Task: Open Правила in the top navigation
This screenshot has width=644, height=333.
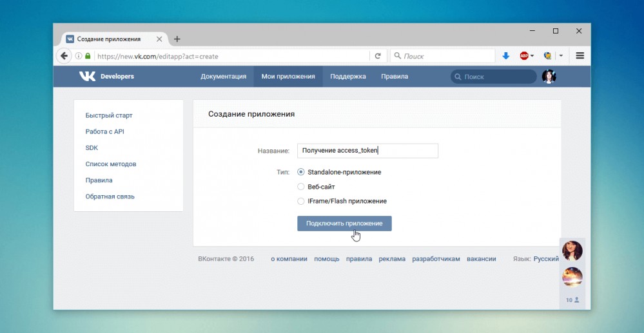Action: coord(395,77)
